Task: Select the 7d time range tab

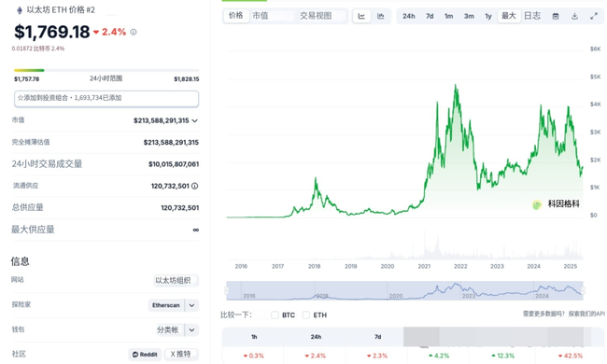Action: [x=430, y=16]
